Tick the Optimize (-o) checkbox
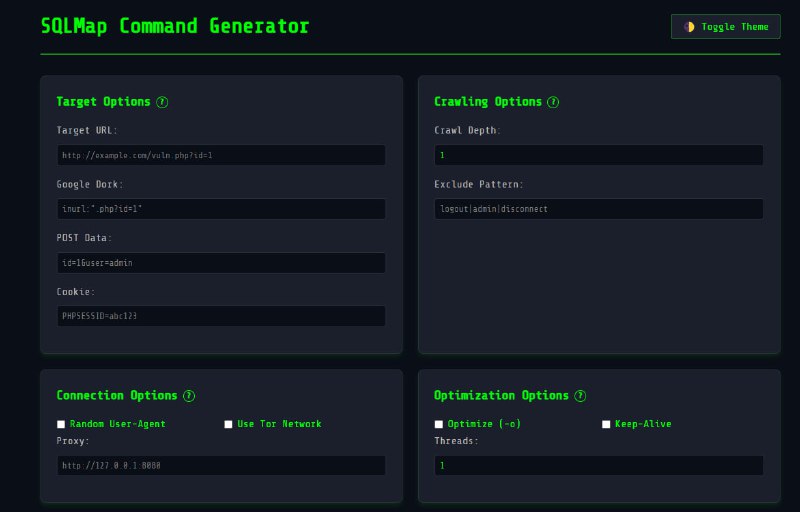Screen dimensions: 800x512 (x=439, y=424)
